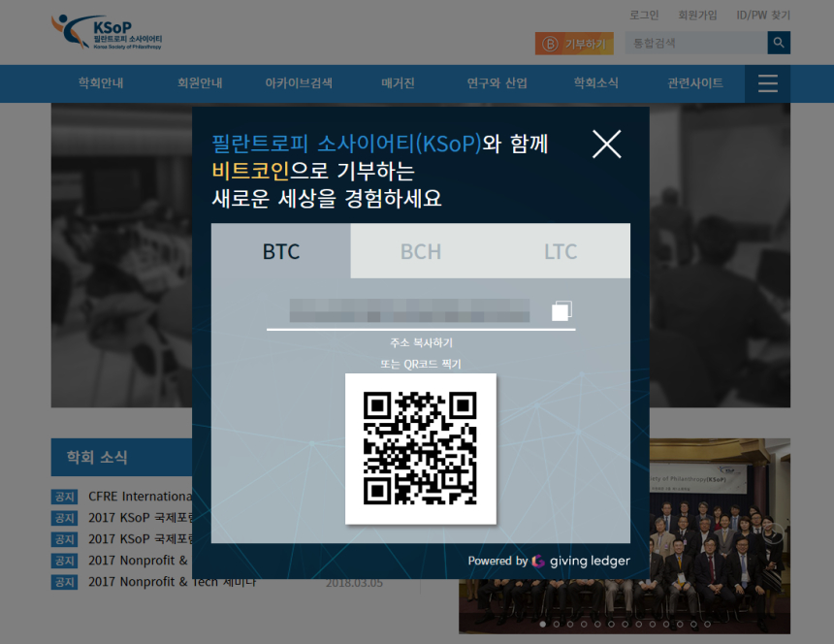Screen dimensions: 834x644
Task: Select the first carousel navigation dot
Action: click(544, 624)
